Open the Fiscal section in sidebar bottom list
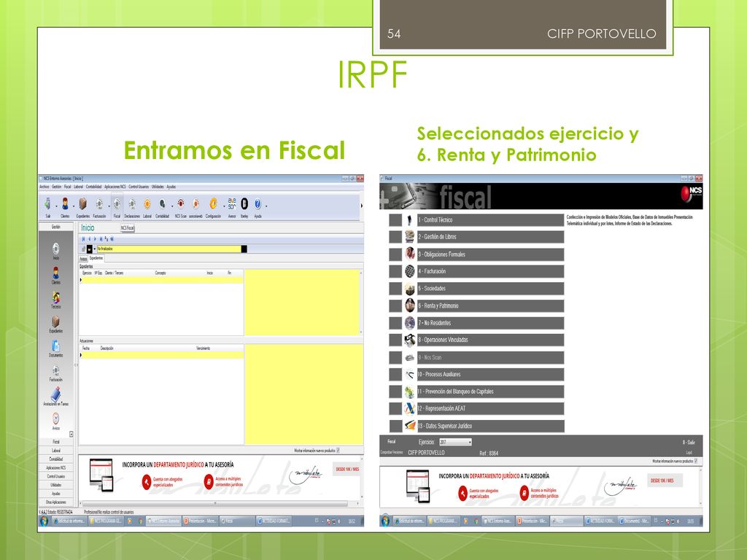 (55, 441)
